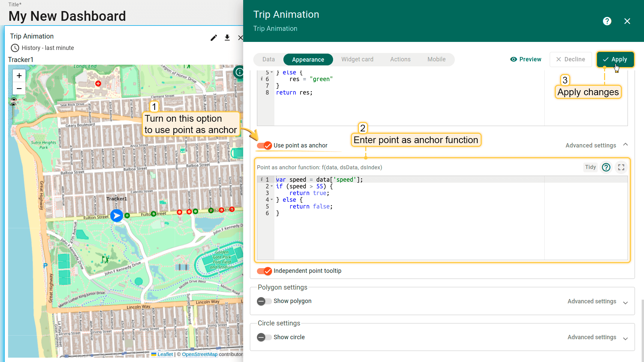Click the settings panel vertical scrollbar
Image resolution: width=644 pixels, height=362 pixels.
[x=642, y=330]
